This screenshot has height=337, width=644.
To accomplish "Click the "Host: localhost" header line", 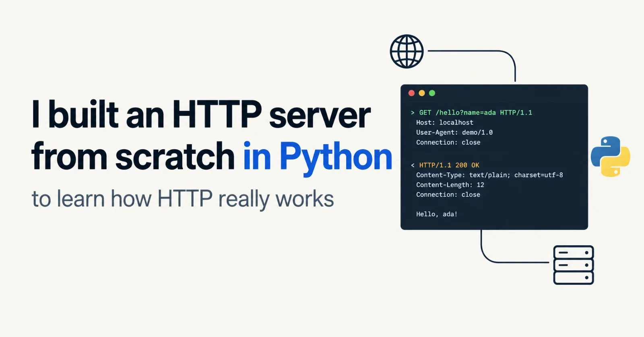I will (445, 122).
